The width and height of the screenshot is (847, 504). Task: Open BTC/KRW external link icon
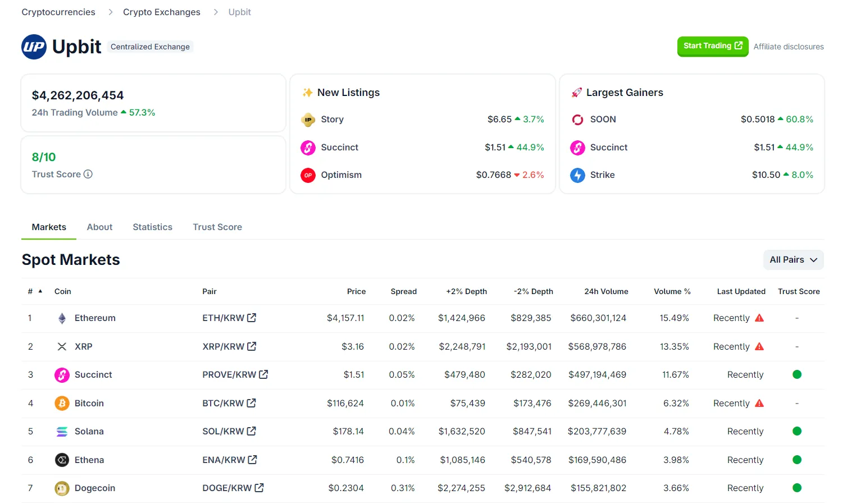(251, 403)
